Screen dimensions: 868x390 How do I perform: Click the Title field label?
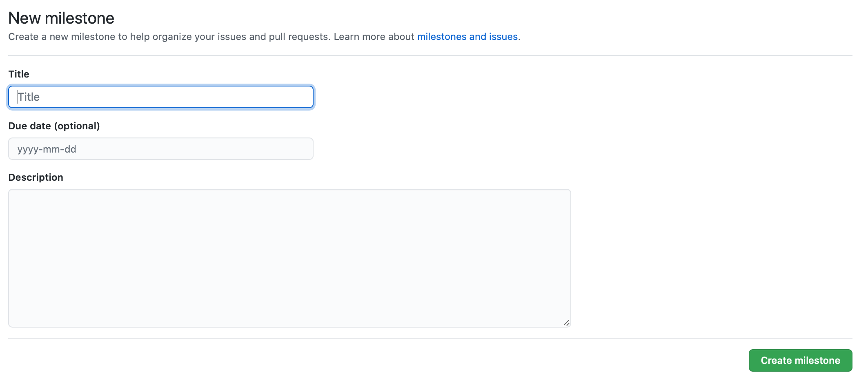point(19,74)
